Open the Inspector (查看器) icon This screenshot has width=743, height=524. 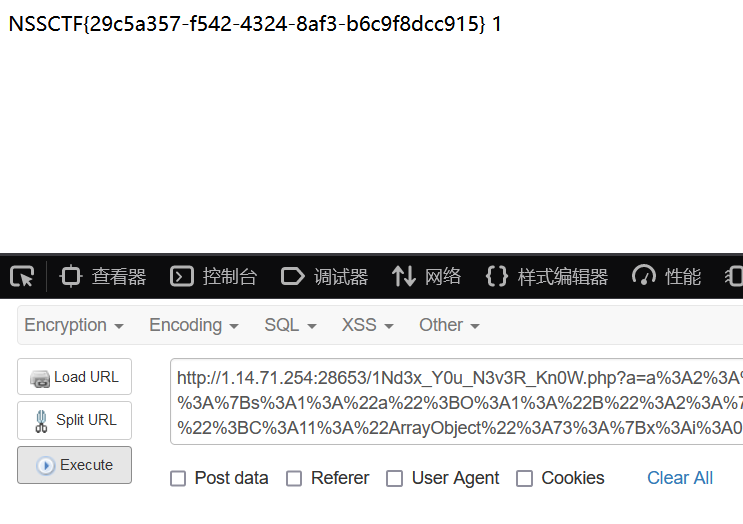(x=71, y=276)
